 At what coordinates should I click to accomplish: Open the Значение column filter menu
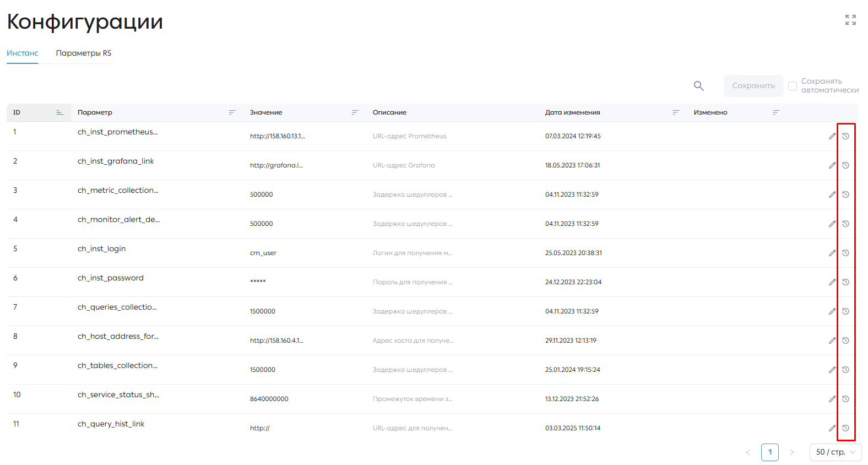click(355, 112)
